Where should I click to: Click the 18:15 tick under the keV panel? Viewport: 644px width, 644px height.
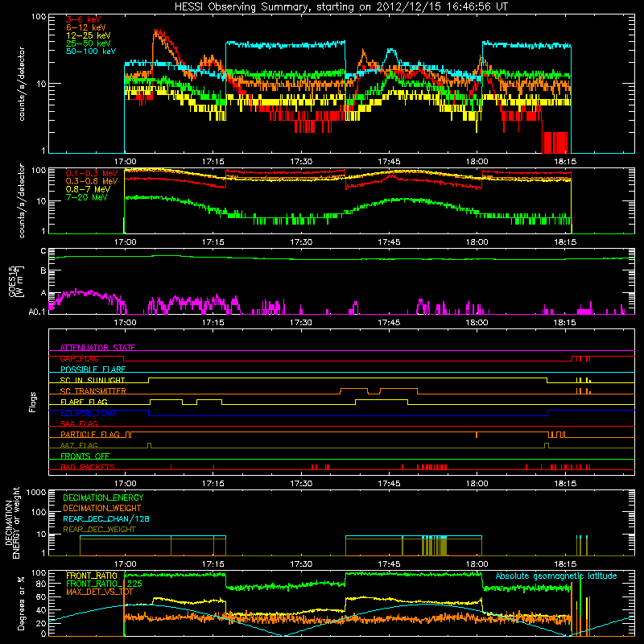pos(565,162)
